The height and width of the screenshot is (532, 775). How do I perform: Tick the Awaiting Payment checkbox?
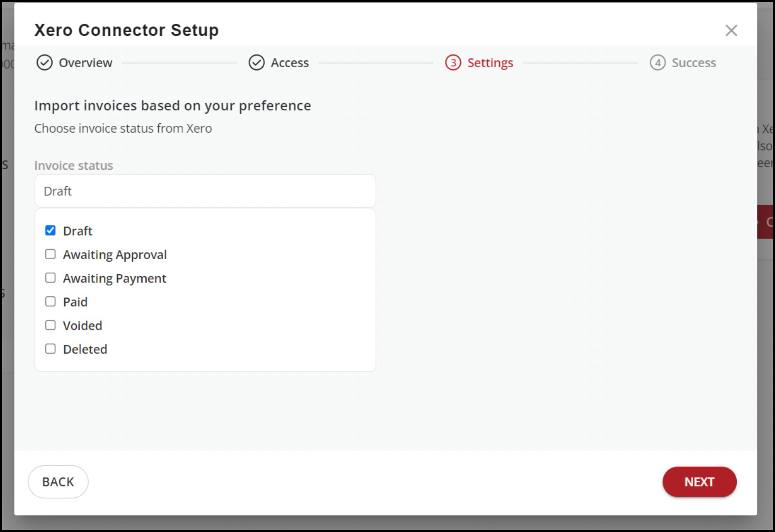click(50, 278)
